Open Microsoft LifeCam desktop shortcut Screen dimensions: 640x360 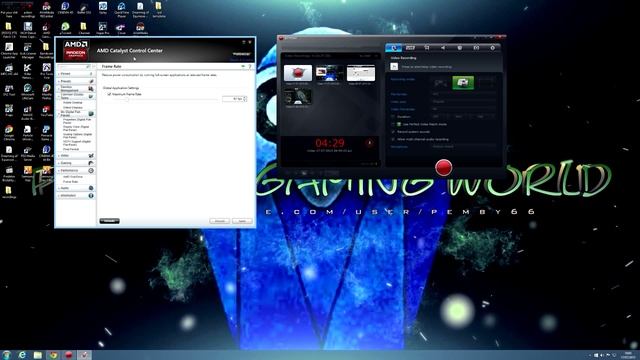(x=27, y=91)
